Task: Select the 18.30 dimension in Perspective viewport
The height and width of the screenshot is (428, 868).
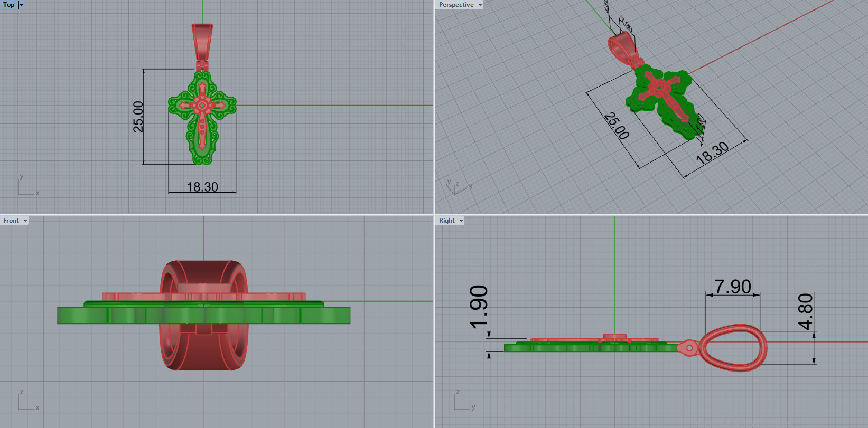Action: click(712, 153)
